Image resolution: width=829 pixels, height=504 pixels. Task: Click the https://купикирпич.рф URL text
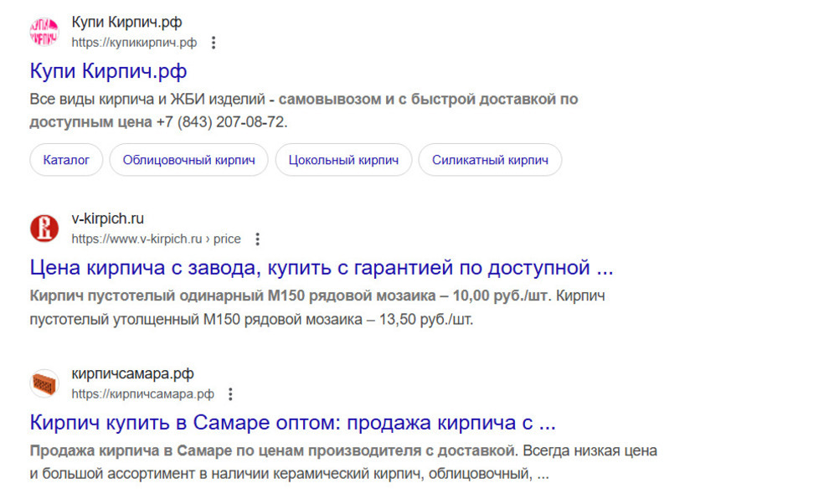coord(134,43)
